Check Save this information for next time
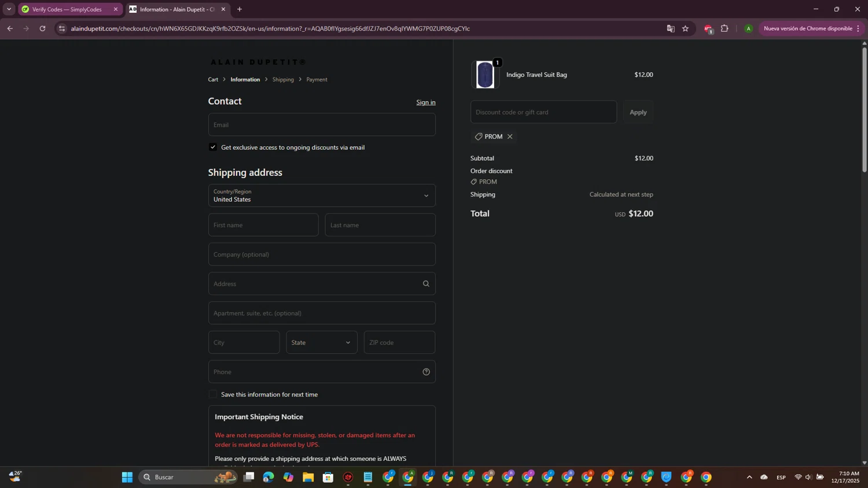The width and height of the screenshot is (868, 488). point(213,394)
